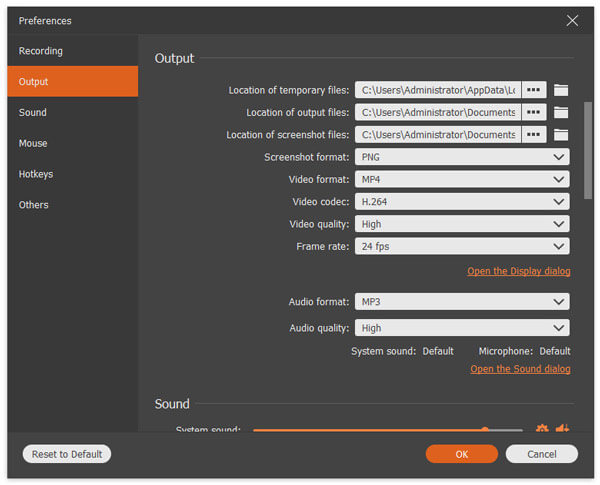
Task: Open the Audio format dropdown
Action: coord(462,302)
